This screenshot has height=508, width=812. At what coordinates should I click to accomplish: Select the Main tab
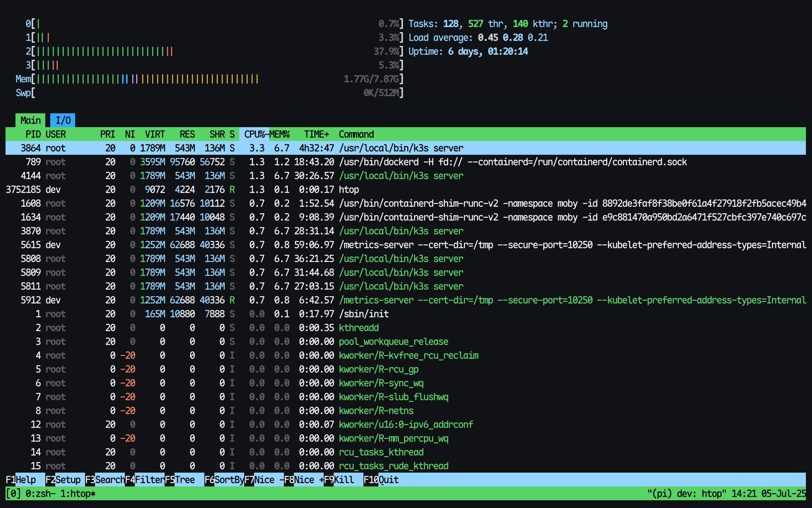30,120
